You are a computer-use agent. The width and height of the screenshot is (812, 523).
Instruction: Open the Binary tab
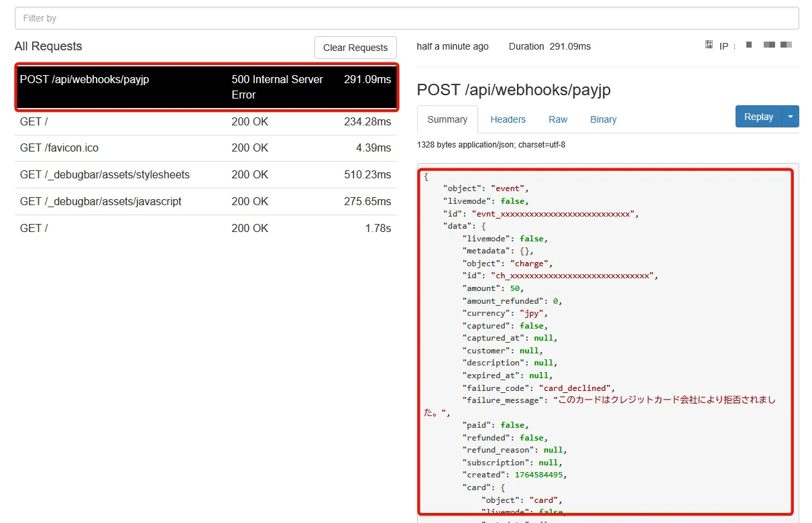click(603, 119)
